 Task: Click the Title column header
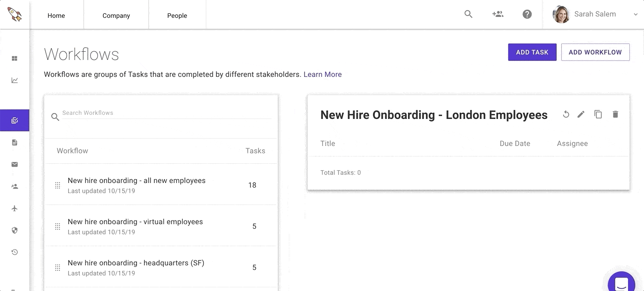click(x=328, y=143)
